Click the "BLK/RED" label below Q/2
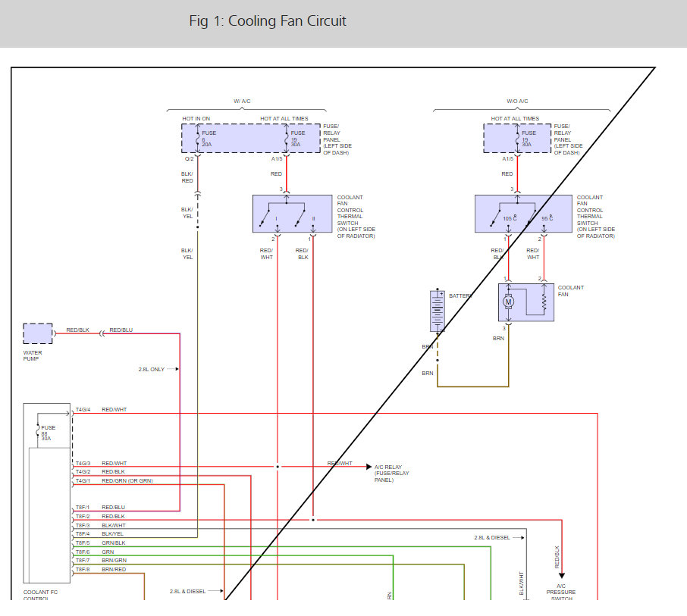The width and height of the screenshot is (687, 616). click(x=187, y=177)
